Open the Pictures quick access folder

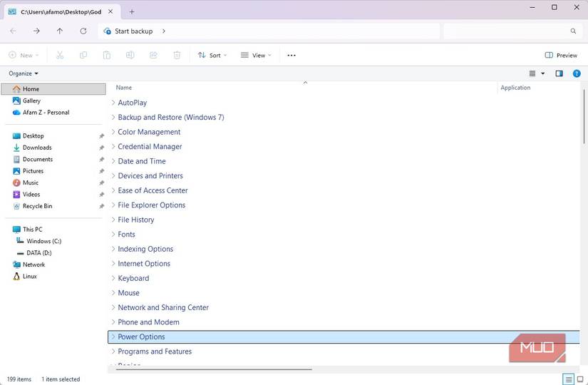click(33, 170)
